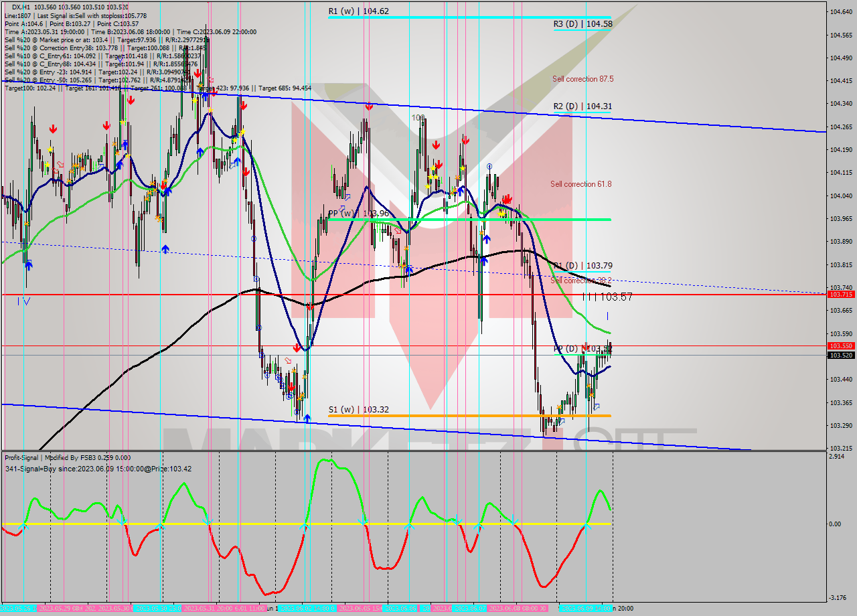Click the red 103.715 price axis label
This screenshot has width=857, height=616.
click(x=841, y=294)
